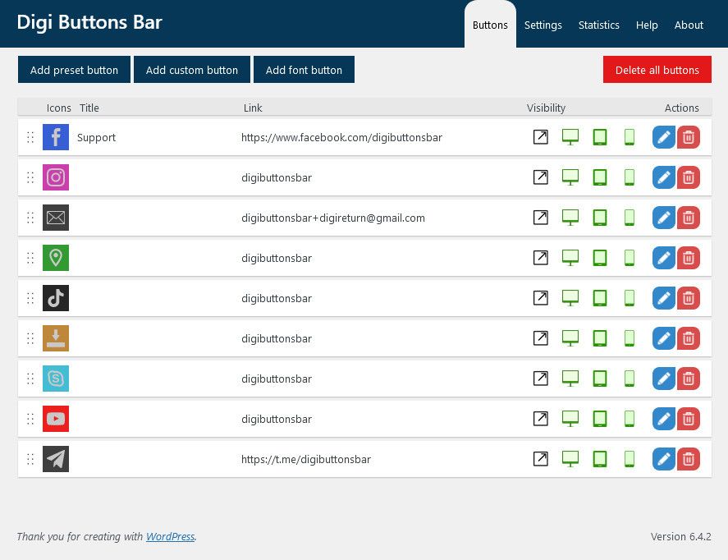The width and height of the screenshot is (728, 560).
Task: Delete the YouTube button row
Action: tap(689, 419)
